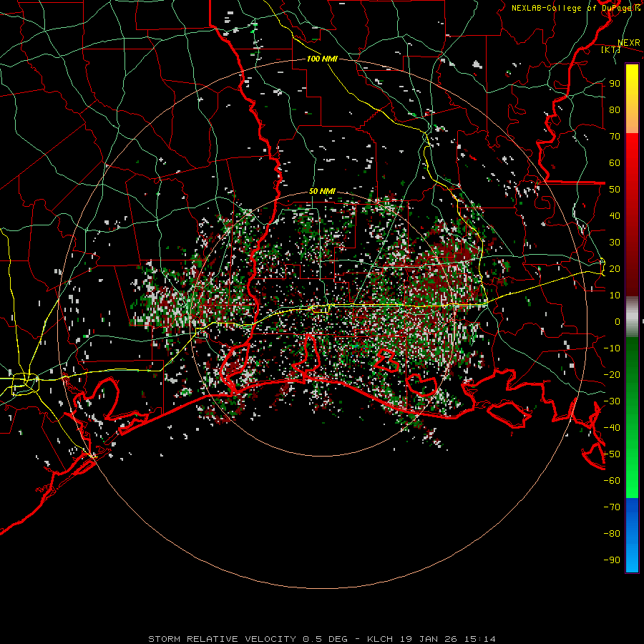
Task: Click the 15:14 timestamp text
Action: [x=480, y=639]
